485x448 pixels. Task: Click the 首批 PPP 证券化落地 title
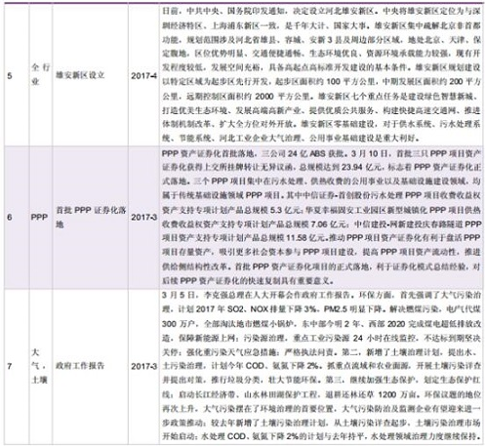click(x=91, y=217)
